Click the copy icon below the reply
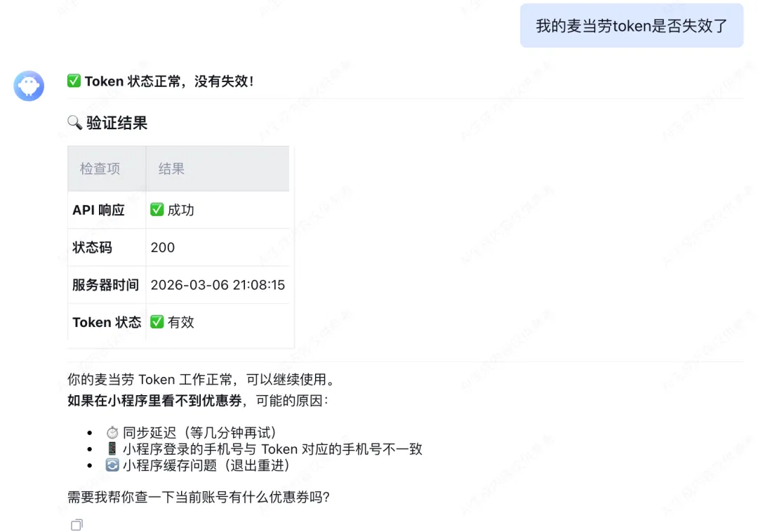Viewport: 758px width, 532px height. point(77,524)
